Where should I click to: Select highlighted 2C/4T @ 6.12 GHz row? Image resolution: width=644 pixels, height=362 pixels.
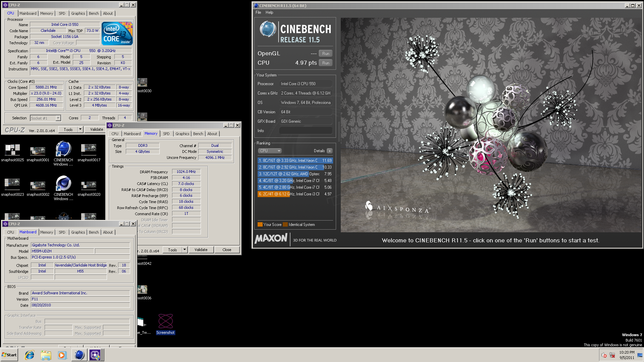[295, 194]
